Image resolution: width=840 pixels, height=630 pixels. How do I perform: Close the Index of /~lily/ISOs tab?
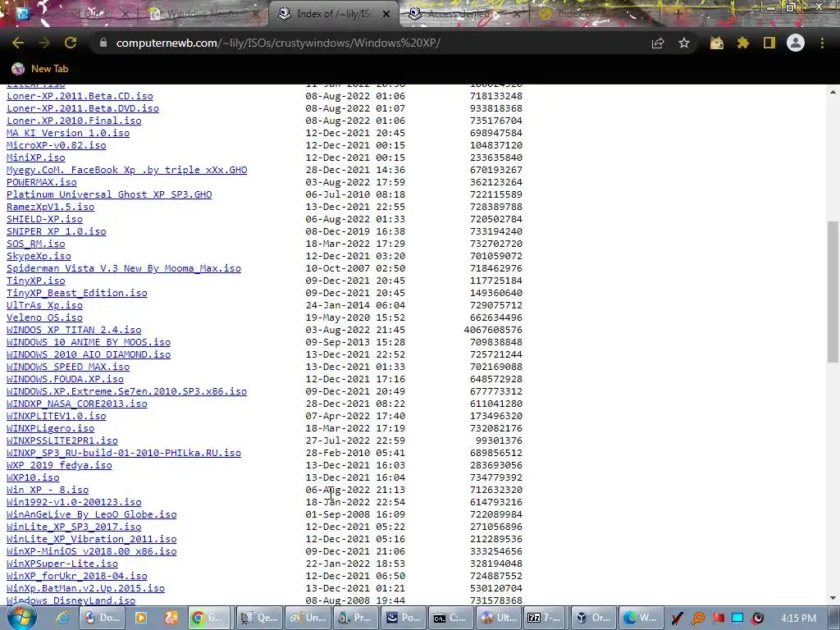tap(386, 15)
